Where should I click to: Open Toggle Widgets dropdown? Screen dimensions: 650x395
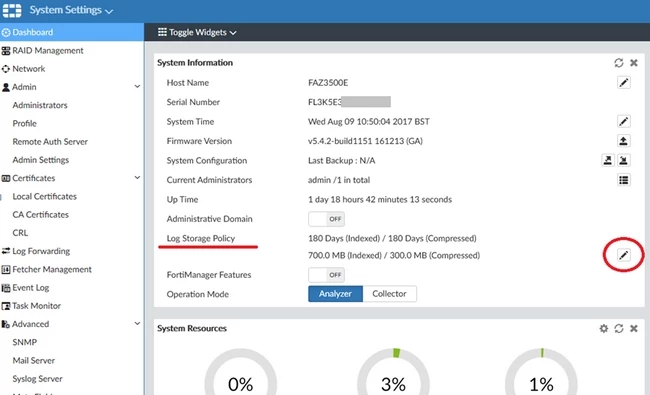coord(197,32)
